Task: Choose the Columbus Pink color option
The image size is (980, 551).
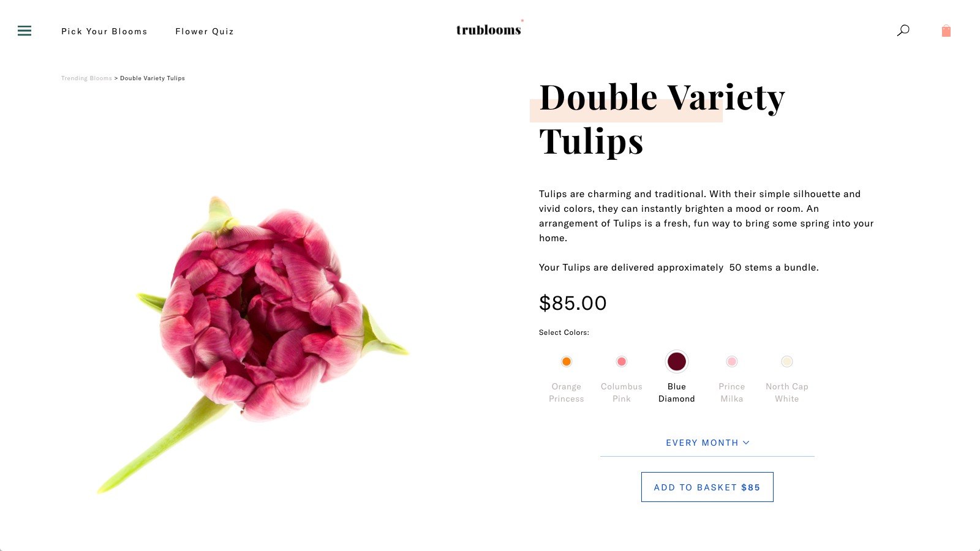Action: click(x=622, y=362)
